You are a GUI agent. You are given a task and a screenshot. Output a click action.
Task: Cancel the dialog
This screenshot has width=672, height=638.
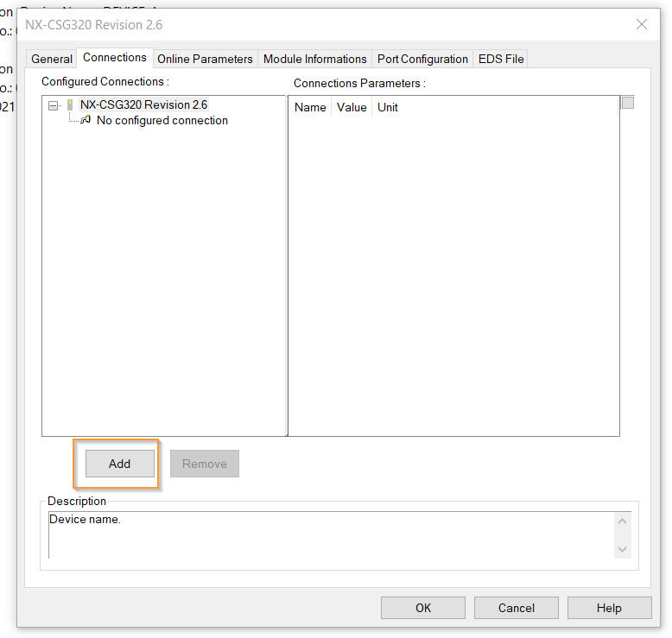click(x=516, y=608)
